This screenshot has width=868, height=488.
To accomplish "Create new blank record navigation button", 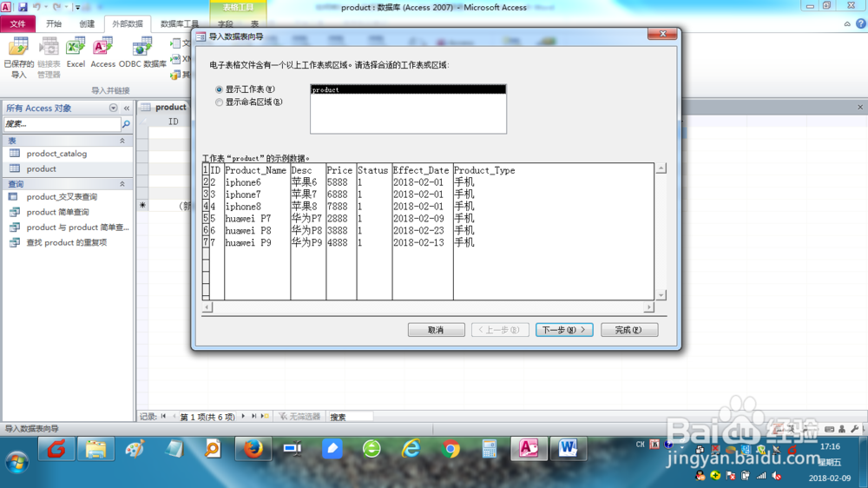I will (x=265, y=417).
